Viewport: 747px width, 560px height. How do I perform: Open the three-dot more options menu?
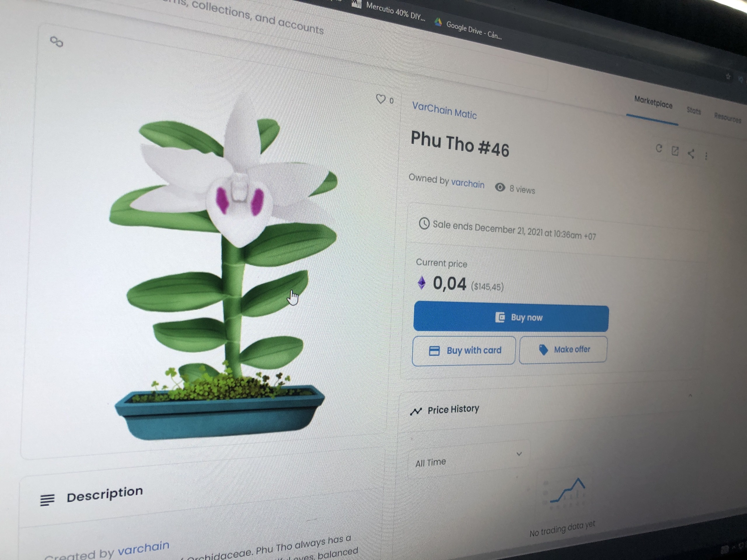coord(706,156)
